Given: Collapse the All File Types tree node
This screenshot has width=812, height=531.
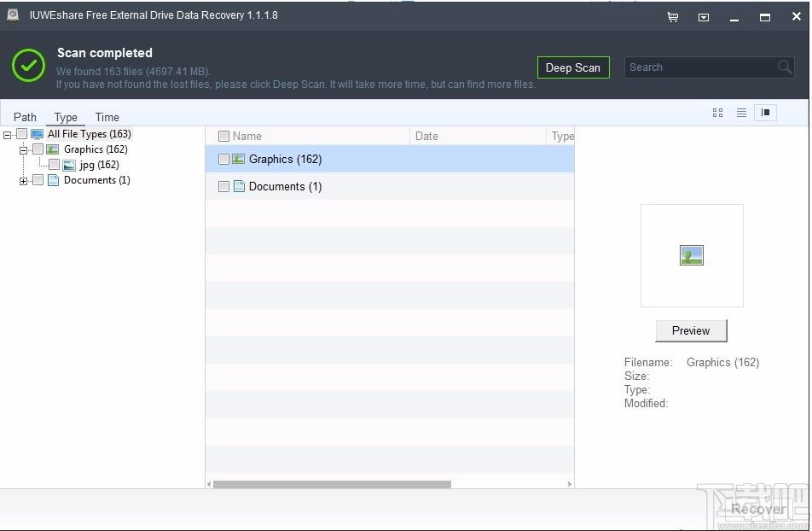Looking at the screenshot, I should point(7,135).
